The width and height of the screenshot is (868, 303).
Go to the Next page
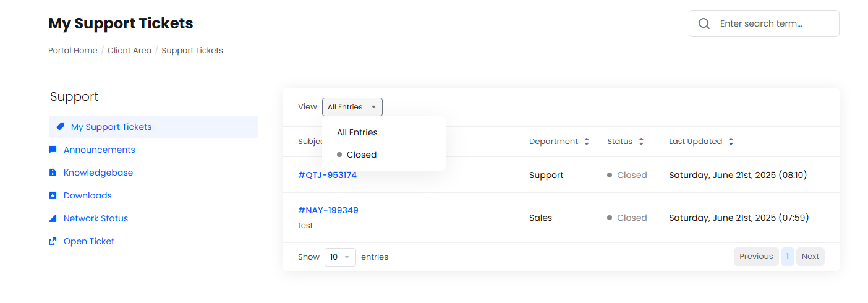810,257
